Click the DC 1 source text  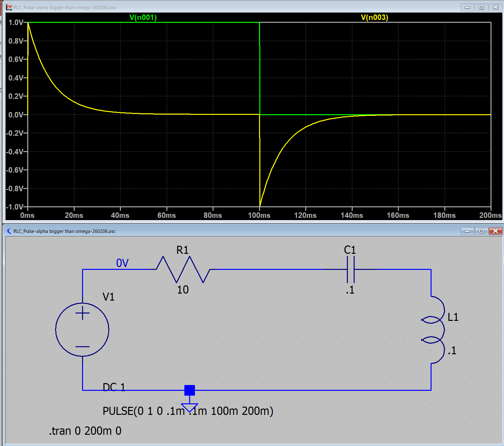tap(114, 387)
